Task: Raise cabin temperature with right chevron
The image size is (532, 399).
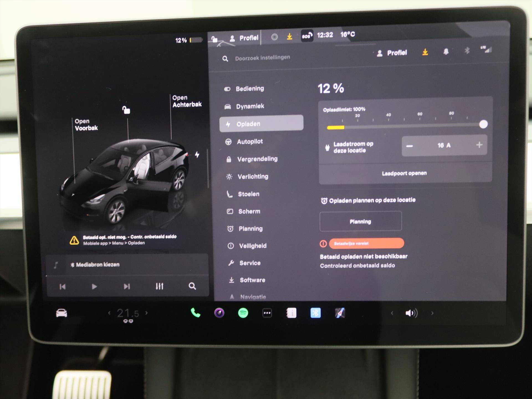Action: [147, 313]
